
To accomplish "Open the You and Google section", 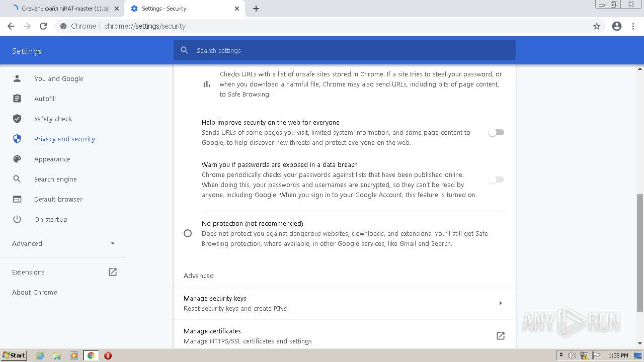I will [x=59, y=78].
